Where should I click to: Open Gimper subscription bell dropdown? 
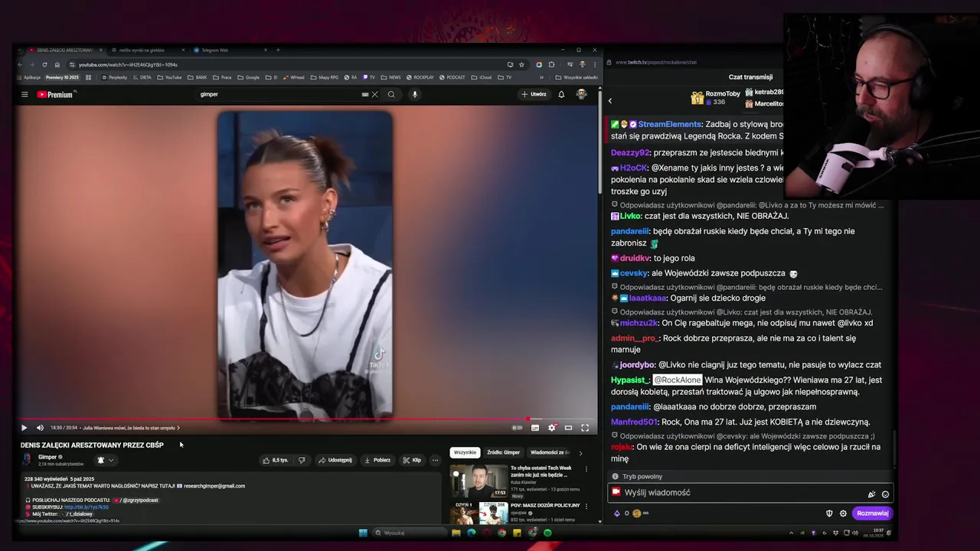click(105, 460)
